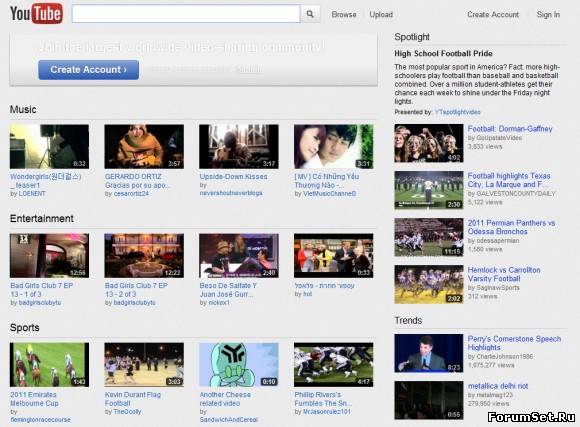
Task: Open GERARDO ORTIZ video title link
Action: click(137, 181)
